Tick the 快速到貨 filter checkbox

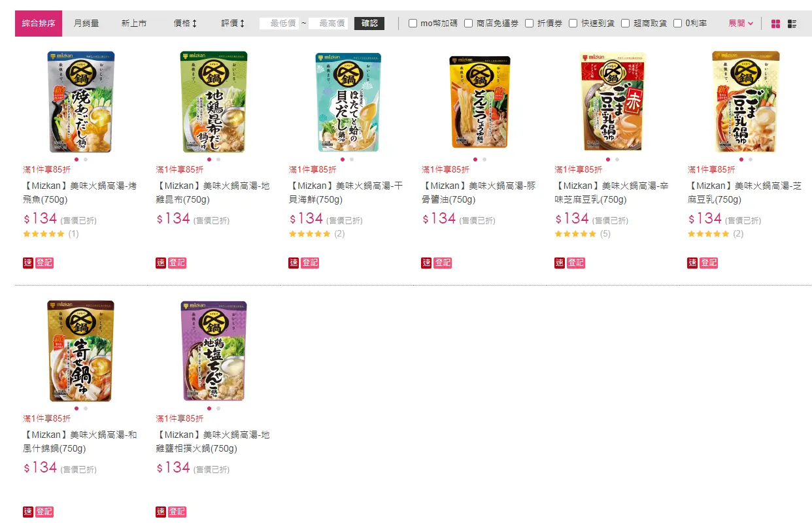tap(573, 24)
